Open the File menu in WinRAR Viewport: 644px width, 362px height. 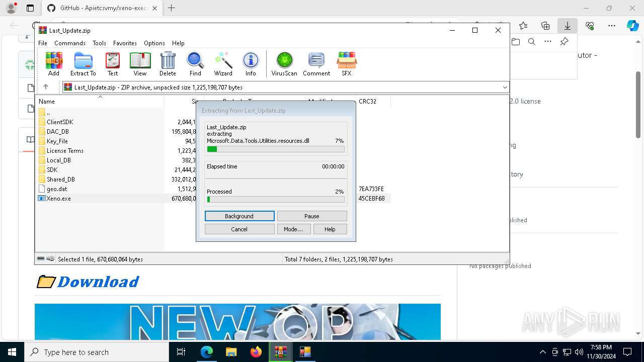(43, 43)
